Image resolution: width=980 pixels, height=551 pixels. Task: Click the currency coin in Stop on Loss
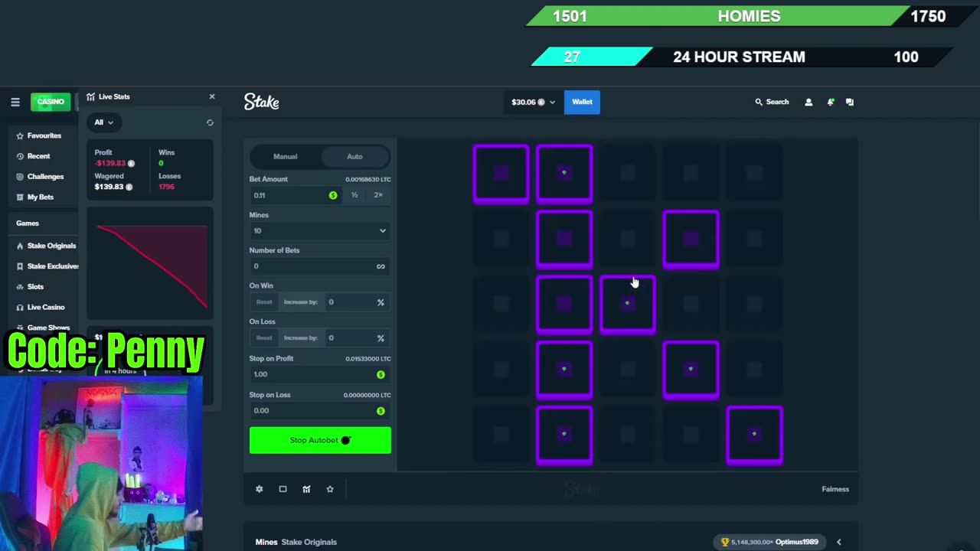tap(381, 411)
